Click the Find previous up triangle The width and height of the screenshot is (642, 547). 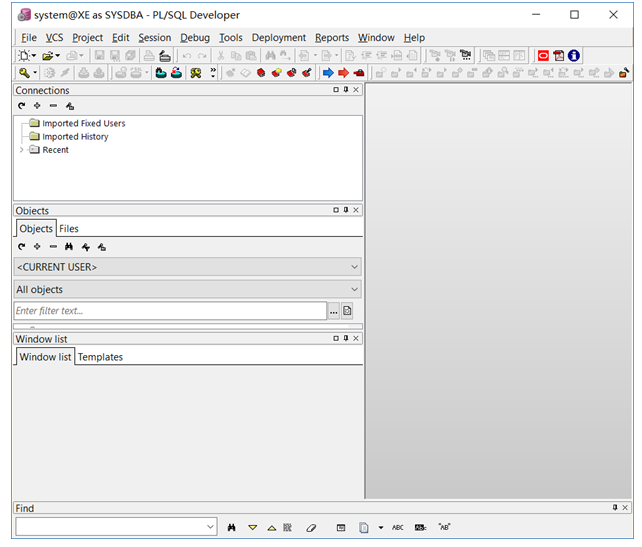(x=271, y=528)
